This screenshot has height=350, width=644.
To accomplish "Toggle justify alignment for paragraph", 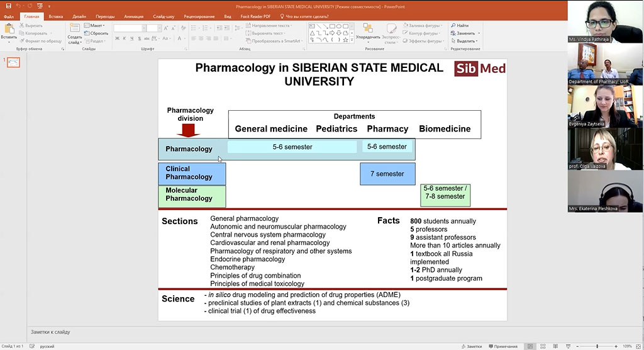I will tap(216, 38).
